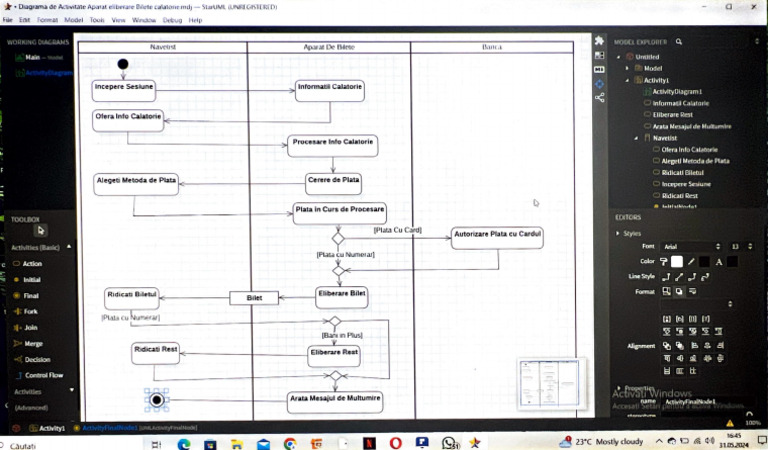Open the Arial font dropdown
The image size is (768, 450).
point(692,246)
